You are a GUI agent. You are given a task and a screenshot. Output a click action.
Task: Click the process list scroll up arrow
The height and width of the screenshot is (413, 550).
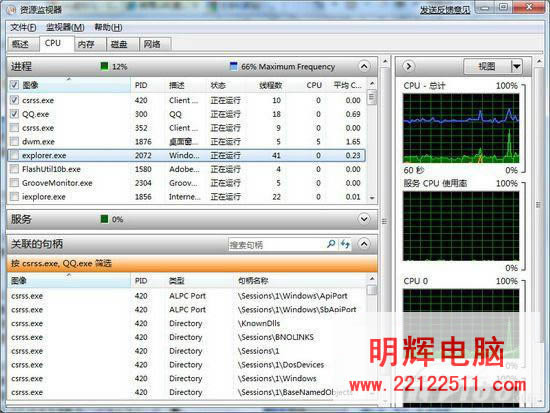[372, 84]
